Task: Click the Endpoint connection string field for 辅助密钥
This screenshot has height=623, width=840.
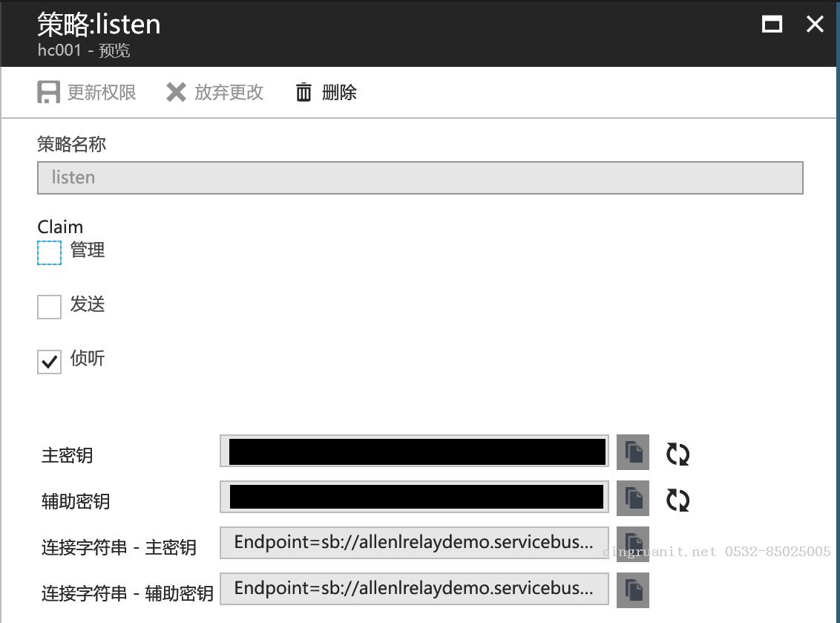Action: tap(413, 589)
